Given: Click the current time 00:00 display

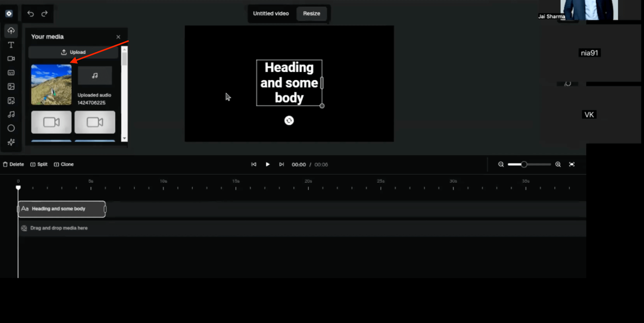Looking at the screenshot, I should (x=298, y=165).
